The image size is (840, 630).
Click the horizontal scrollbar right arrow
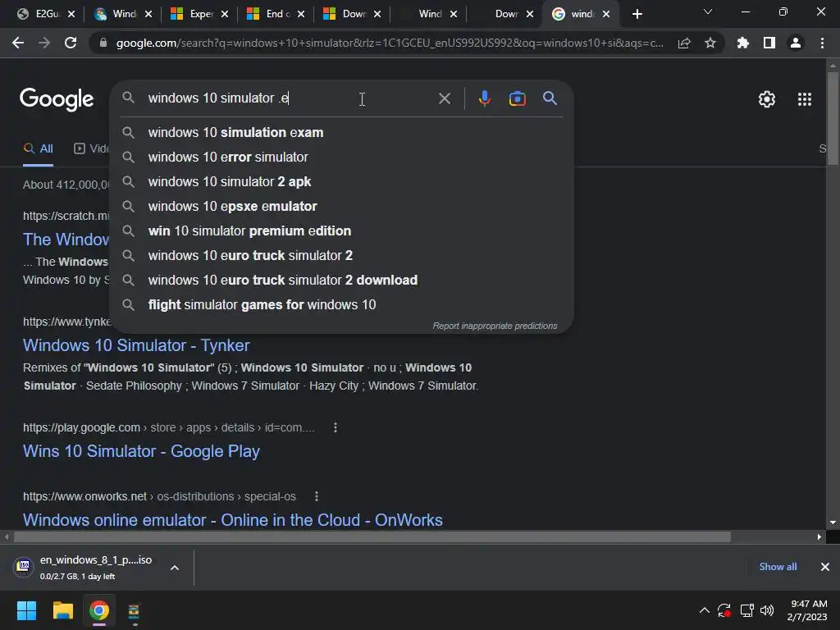(x=819, y=536)
